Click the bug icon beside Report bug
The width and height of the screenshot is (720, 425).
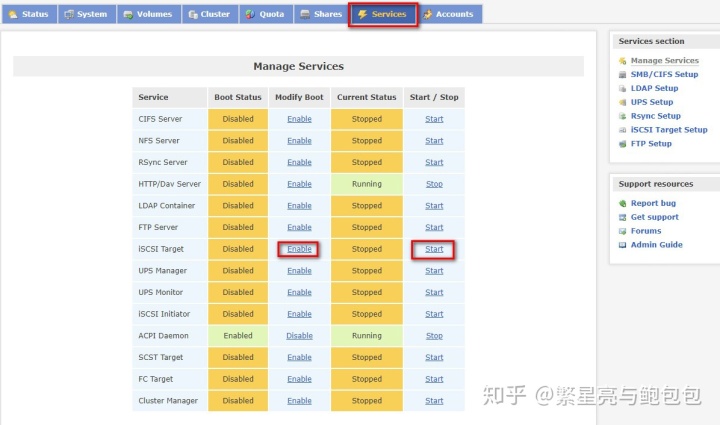tap(623, 203)
